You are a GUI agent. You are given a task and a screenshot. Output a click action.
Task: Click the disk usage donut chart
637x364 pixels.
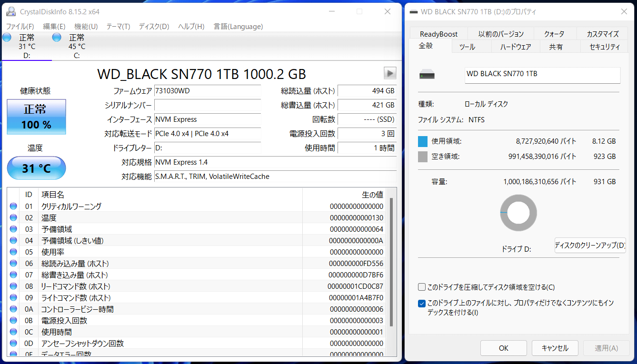click(x=518, y=213)
